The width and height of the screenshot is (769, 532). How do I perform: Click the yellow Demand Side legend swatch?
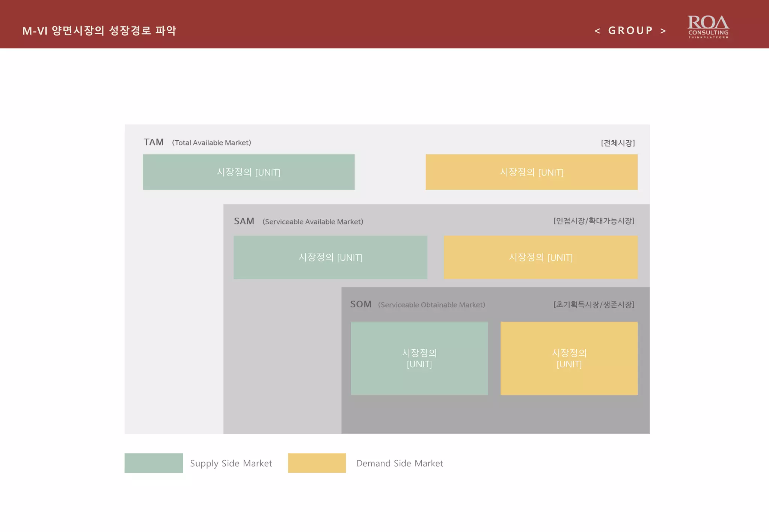(317, 463)
